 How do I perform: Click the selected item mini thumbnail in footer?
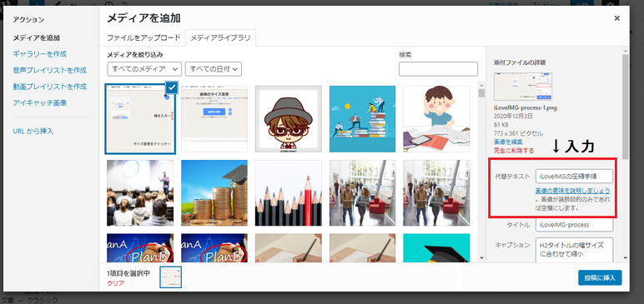click(x=170, y=277)
